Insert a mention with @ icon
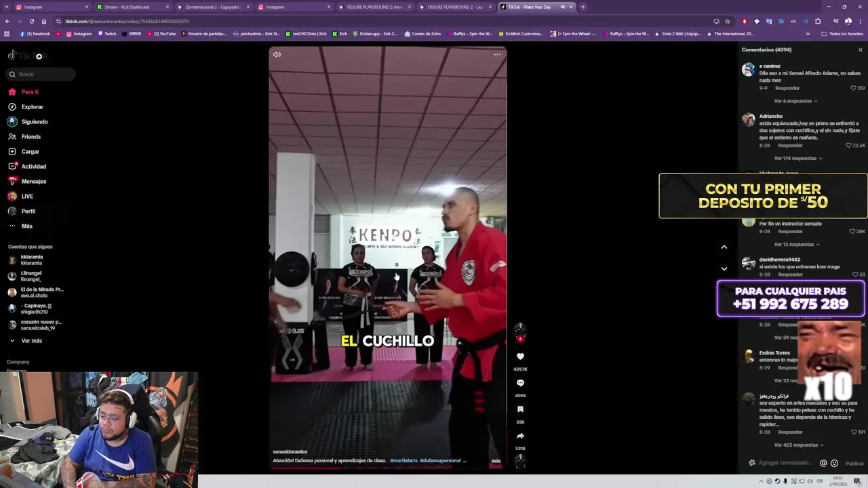This screenshot has height=488, width=868. tap(823, 464)
